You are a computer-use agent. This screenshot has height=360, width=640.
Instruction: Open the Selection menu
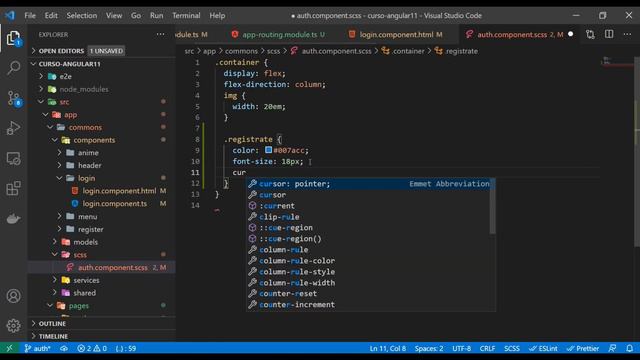[x=82, y=16]
